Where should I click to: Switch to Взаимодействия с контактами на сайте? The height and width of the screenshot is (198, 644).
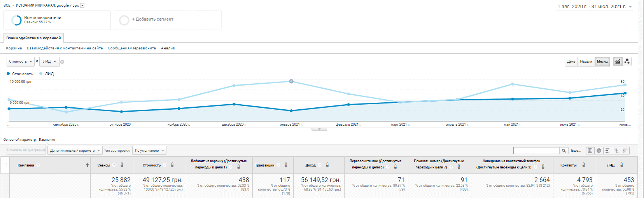[x=65, y=48]
